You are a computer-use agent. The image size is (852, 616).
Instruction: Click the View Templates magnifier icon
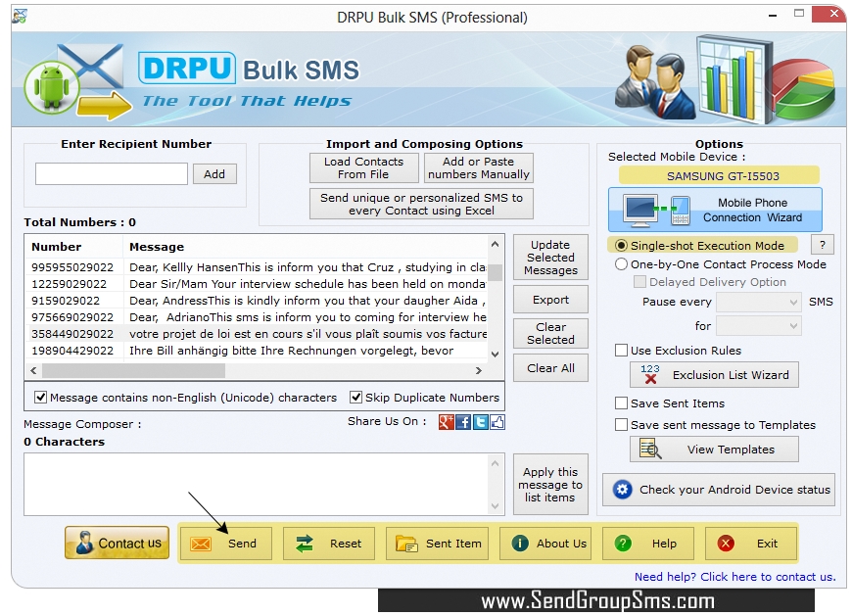[650, 450]
